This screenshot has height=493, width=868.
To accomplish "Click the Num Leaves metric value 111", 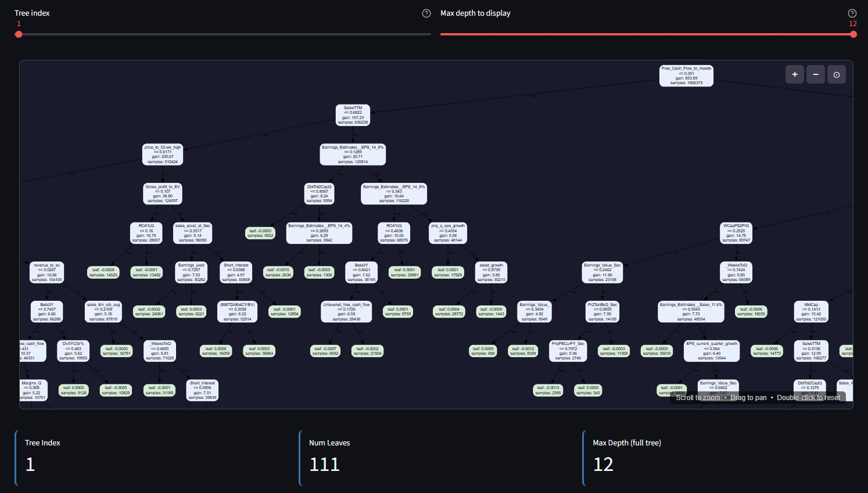I will tap(324, 464).
